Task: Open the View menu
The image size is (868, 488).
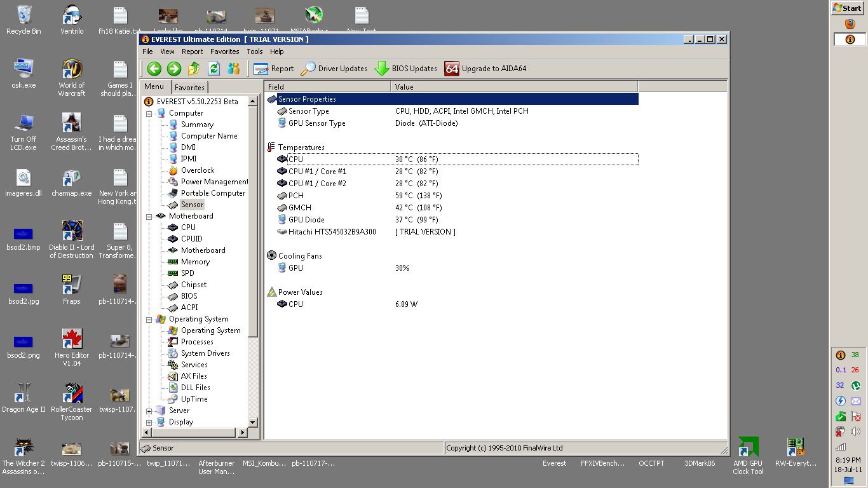Action: (x=167, y=51)
